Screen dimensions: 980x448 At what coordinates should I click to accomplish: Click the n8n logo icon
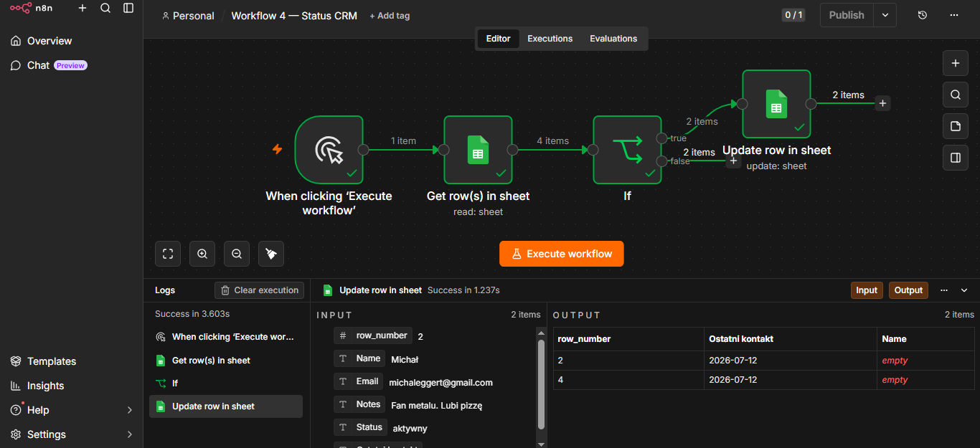click(20, 8)
